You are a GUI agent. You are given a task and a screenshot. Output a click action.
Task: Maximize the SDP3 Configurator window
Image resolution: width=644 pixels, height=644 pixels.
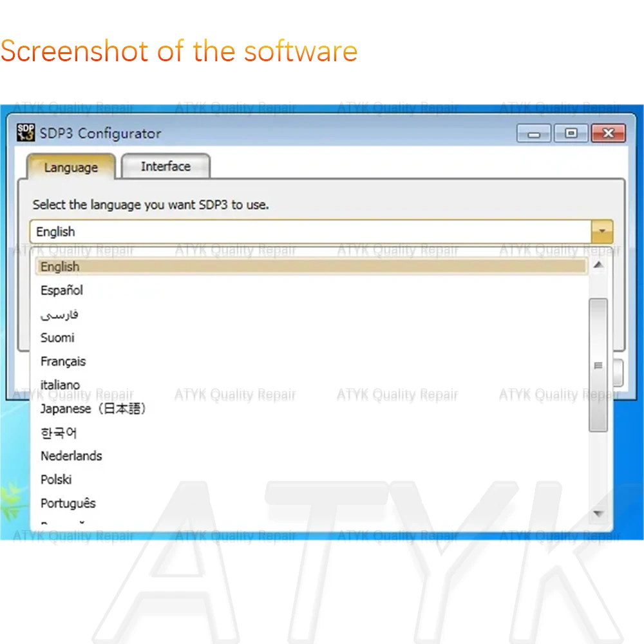click(571, 133)
